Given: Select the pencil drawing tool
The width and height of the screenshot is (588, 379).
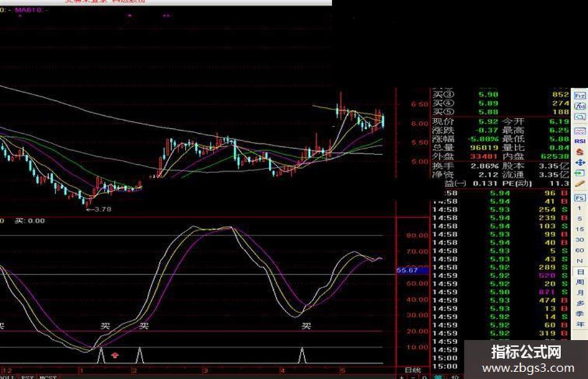Looking at the screenshot, I should tap(580, 184).
